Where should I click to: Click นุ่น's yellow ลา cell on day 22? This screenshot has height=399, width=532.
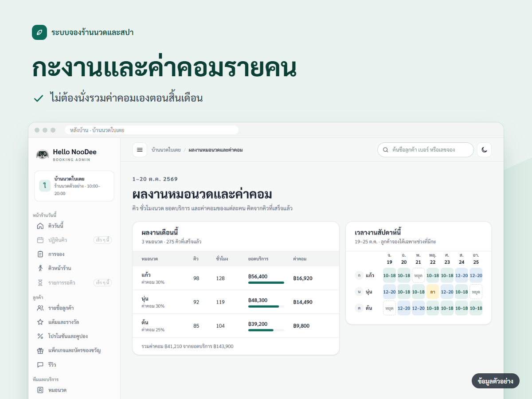click(x=433, y=292)
